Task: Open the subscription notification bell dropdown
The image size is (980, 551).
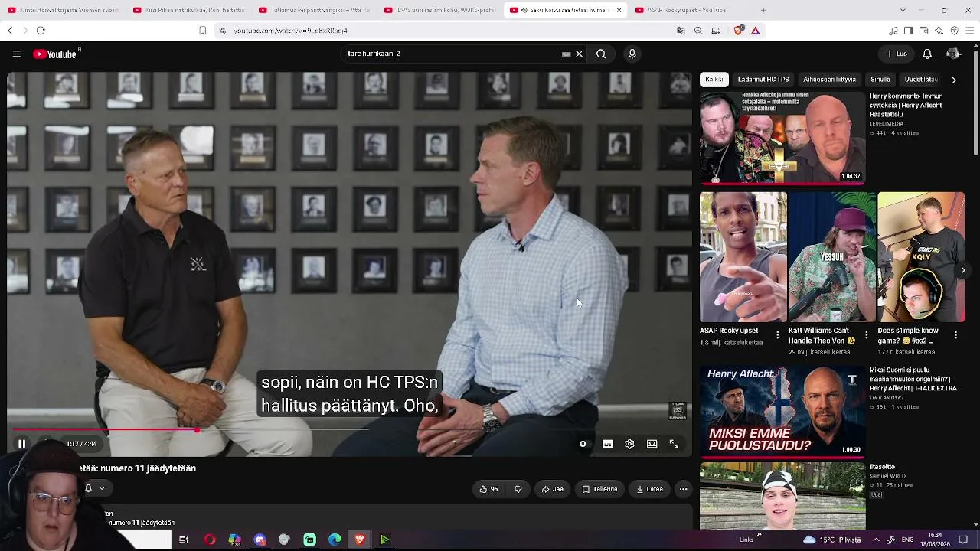Action: [x=94, y=488]
